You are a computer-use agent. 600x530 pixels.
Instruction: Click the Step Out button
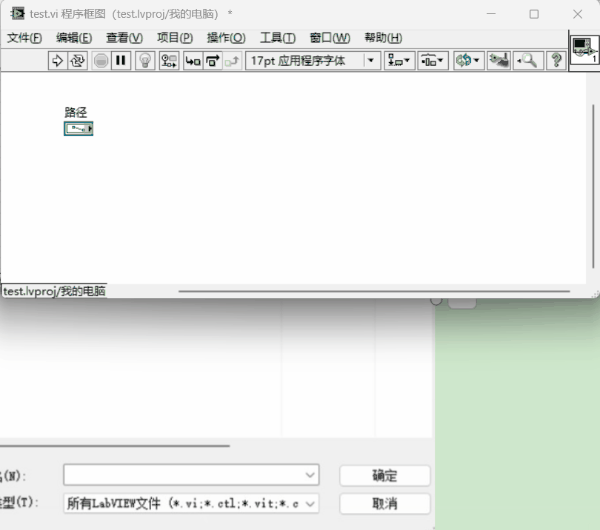point(232,60)
